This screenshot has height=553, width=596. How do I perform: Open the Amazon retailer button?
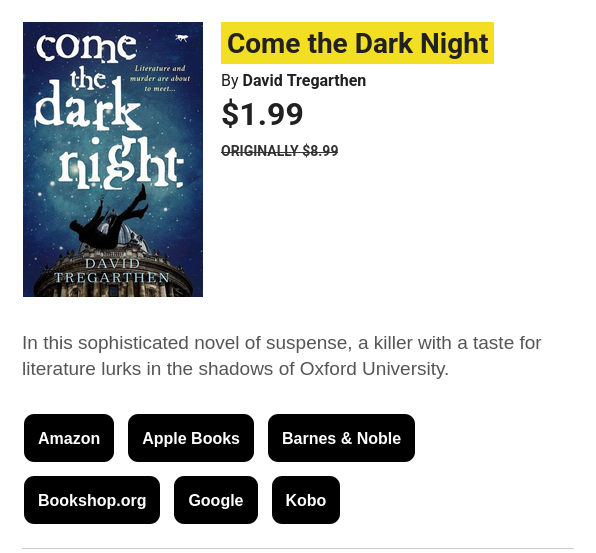[69, 438]
